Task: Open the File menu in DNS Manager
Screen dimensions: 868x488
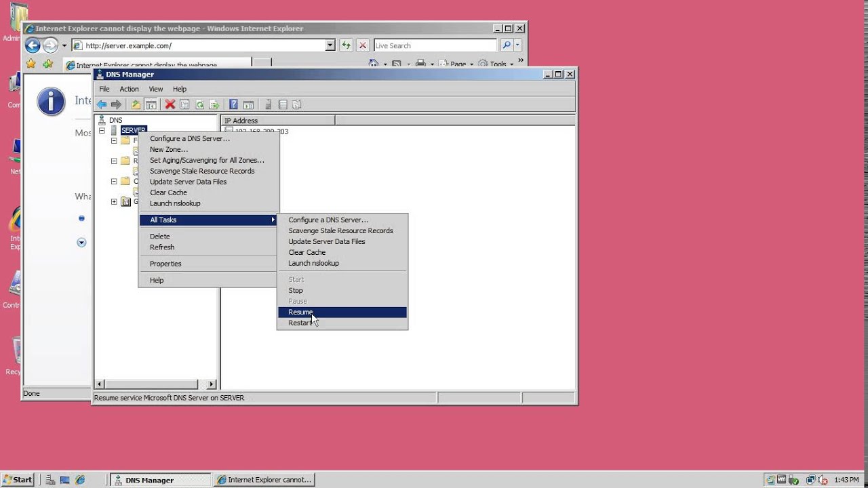Action: [104, 89]
